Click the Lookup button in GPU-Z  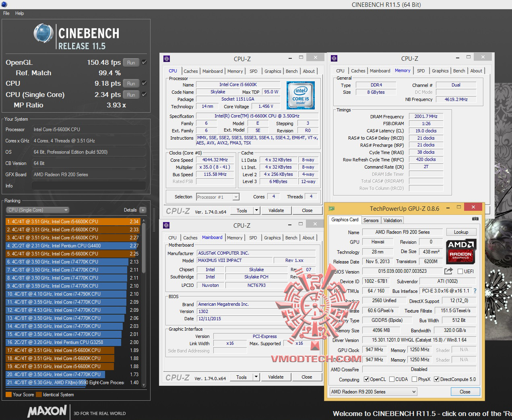coord(461,232)
